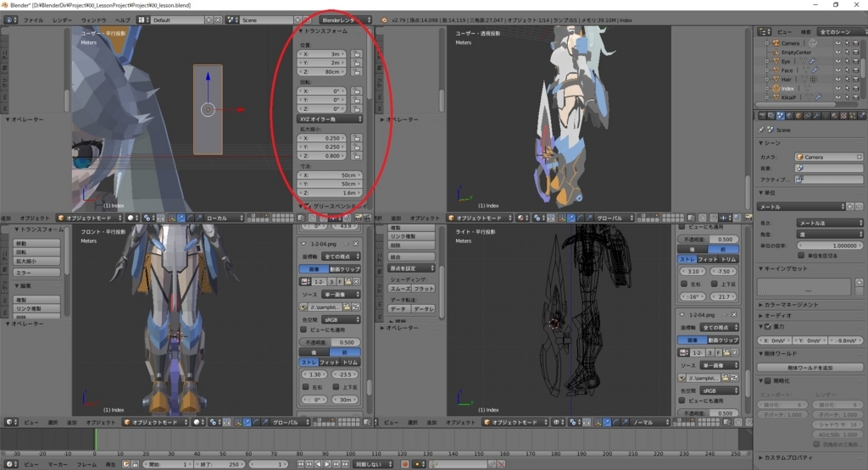
Task: Toggle visibility eye of Camera in outliner
Action: [837, 42]
